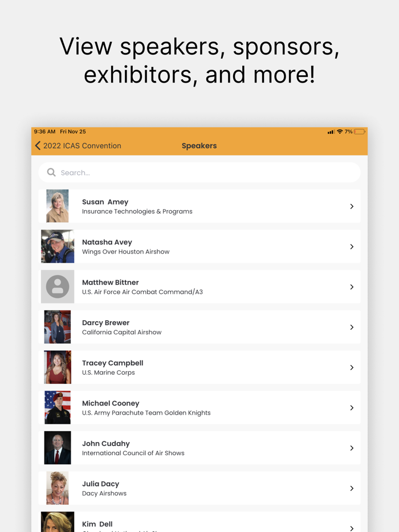Select Kim Dell name
Screen dimensions: 399x532
click(97, 524)
